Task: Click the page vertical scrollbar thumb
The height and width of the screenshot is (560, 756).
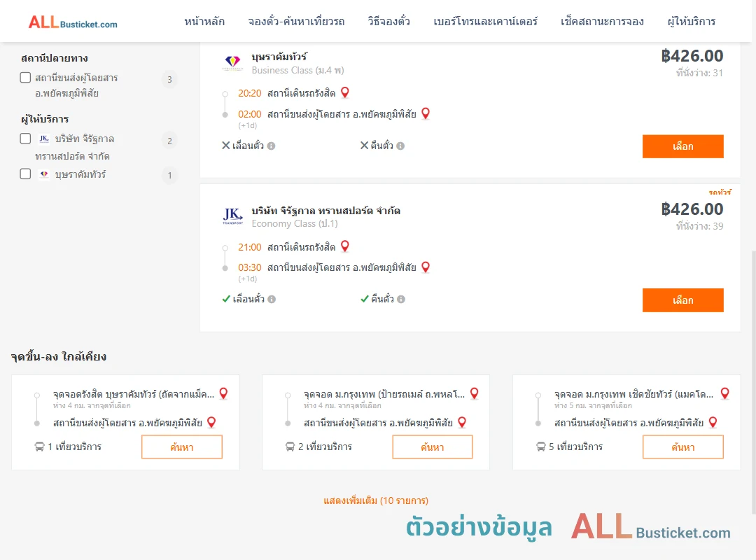Action: click(x=753, y=381)
